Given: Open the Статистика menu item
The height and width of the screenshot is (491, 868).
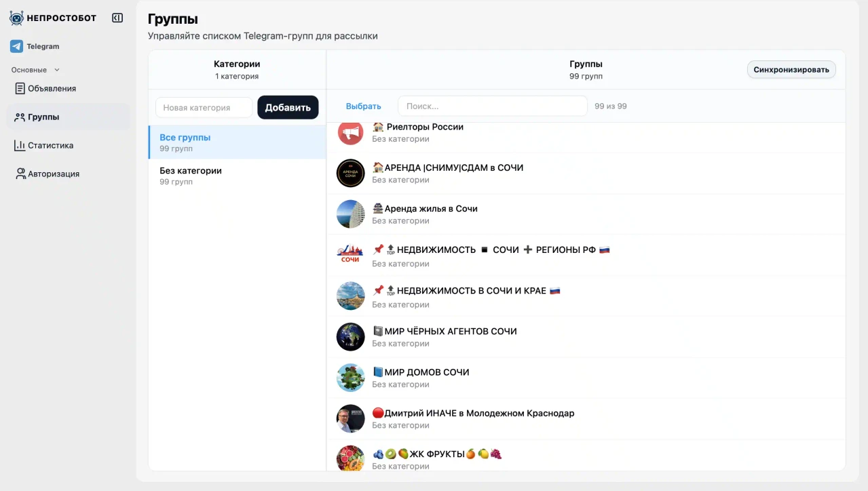Looking at the screenshot, I should click(x=68, y=145).
